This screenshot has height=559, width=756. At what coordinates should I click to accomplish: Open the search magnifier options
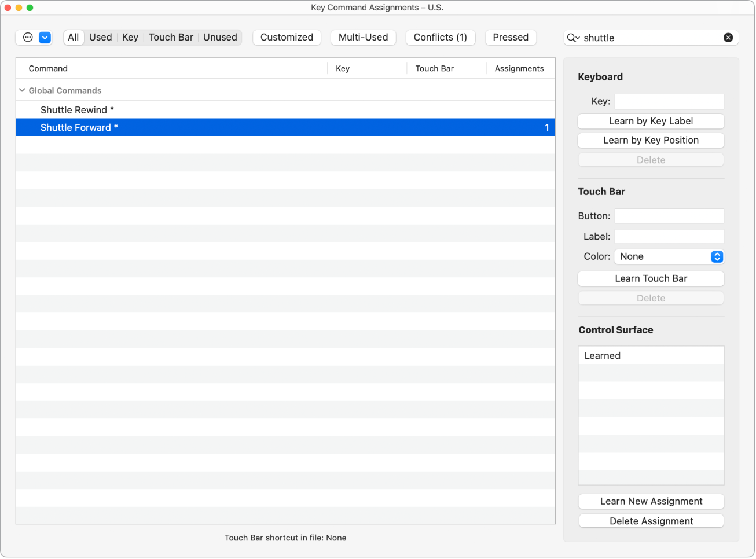click(573, 38)
